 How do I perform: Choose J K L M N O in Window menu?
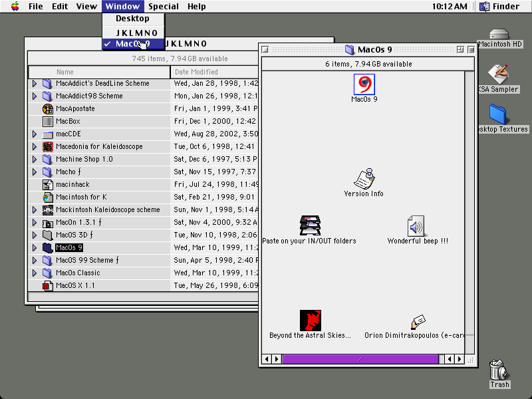click(134, 33)
